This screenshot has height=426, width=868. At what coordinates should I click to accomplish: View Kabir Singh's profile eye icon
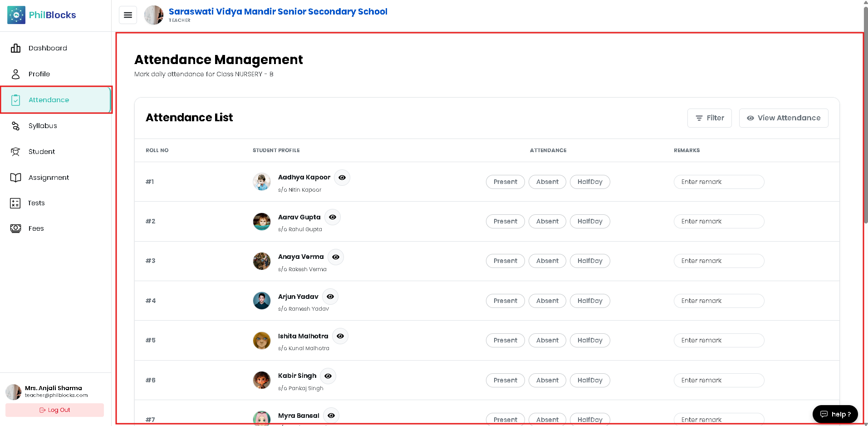328,376
